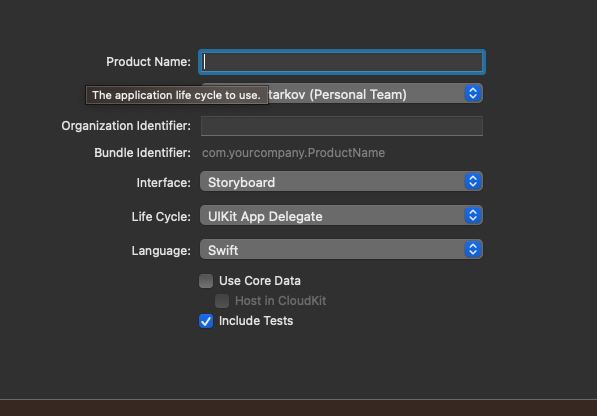
Task: Open the Storyboard interface dropdown
Action: point(341,182)
